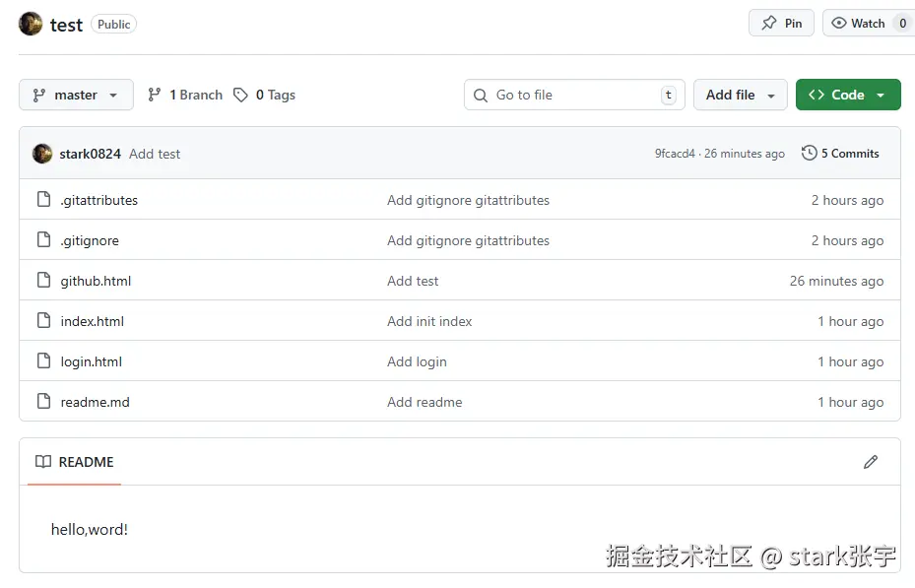Open the login.html file
This screenshot has height=588, width=915.
91,361
